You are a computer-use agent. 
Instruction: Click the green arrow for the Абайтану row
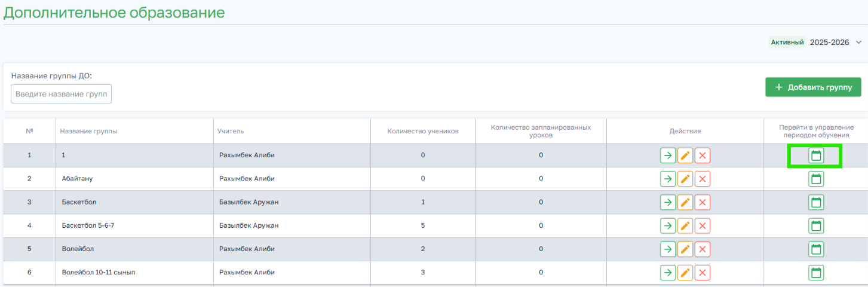point(668,179)
